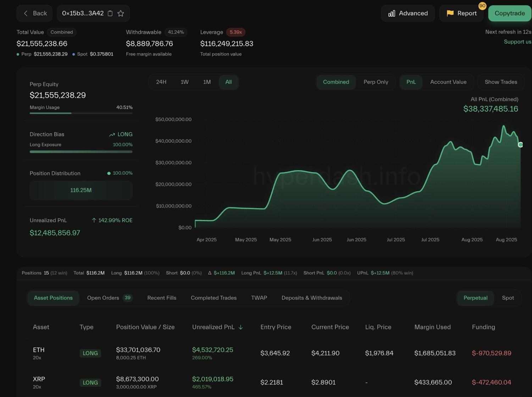Click the up arrow next to 142.99% ROE
532x397 pixels.
(94, 220)
